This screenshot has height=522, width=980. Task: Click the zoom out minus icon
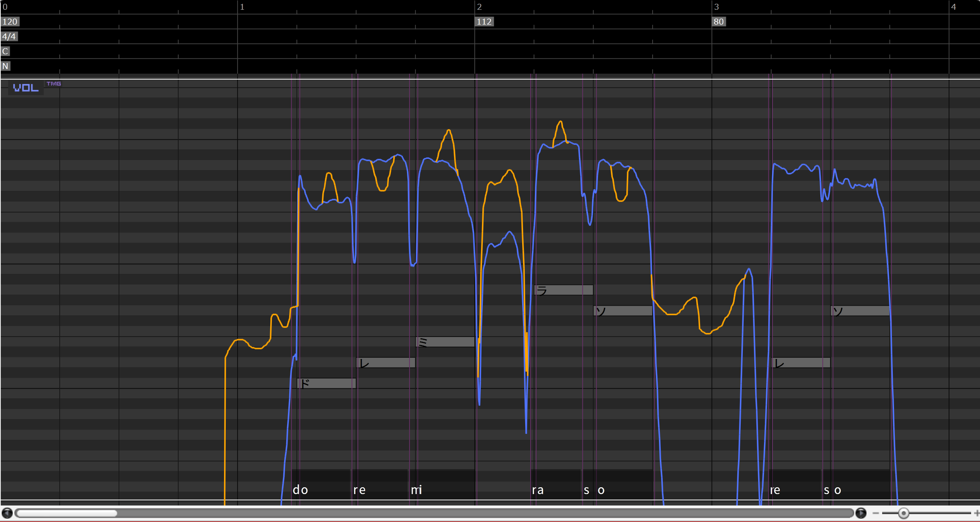[876, 513]
